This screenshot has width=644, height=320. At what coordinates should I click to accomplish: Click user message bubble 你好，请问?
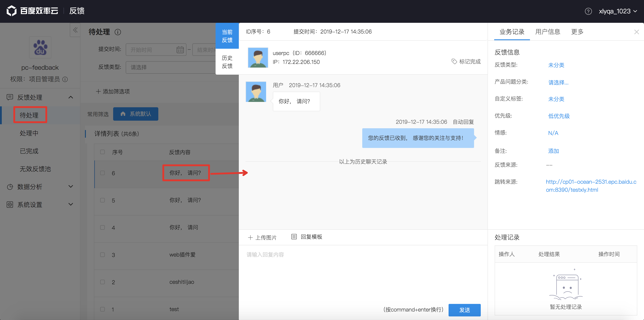pyautogui.click(x=296, y=101)
